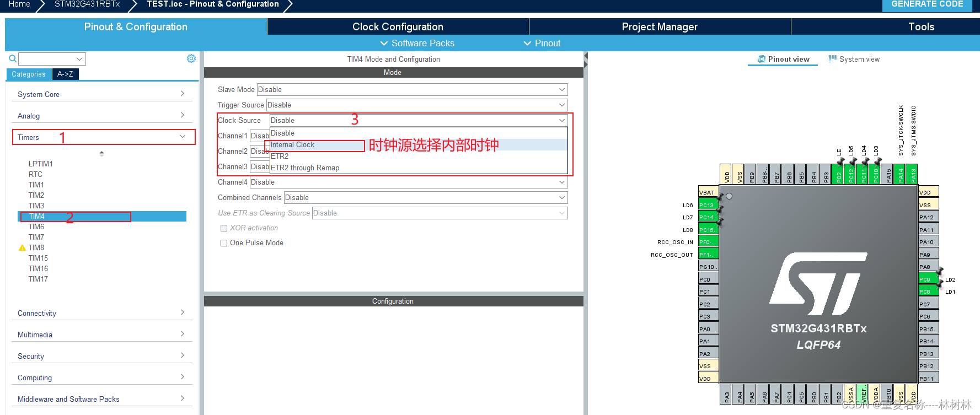Select the Categories tab
Image resolution: width=980 pixels, height=415 pixels.
29,74
